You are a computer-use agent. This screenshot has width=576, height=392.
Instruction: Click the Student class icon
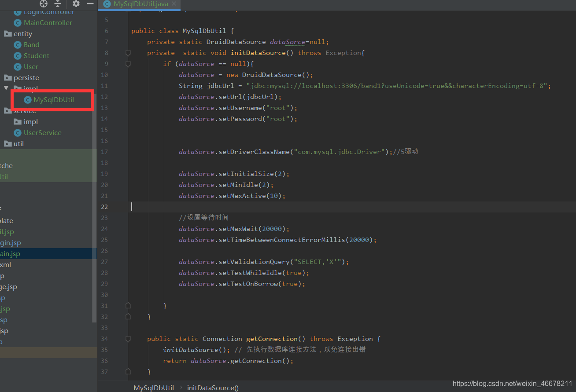(x=18, y=55)
